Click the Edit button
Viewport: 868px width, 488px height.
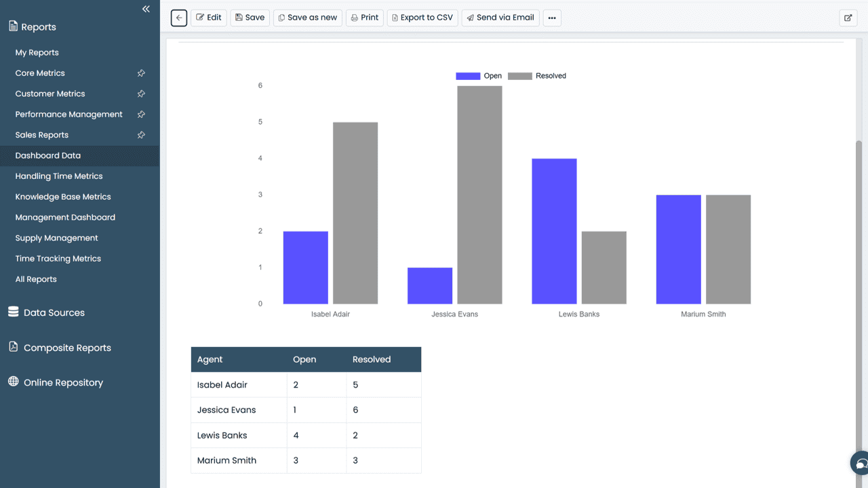pos(209,18)
